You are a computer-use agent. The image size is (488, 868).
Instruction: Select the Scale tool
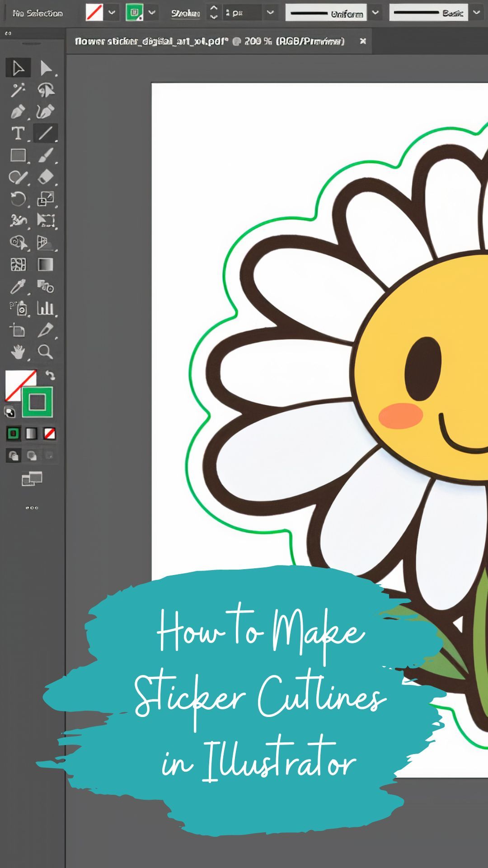(45, 199)
